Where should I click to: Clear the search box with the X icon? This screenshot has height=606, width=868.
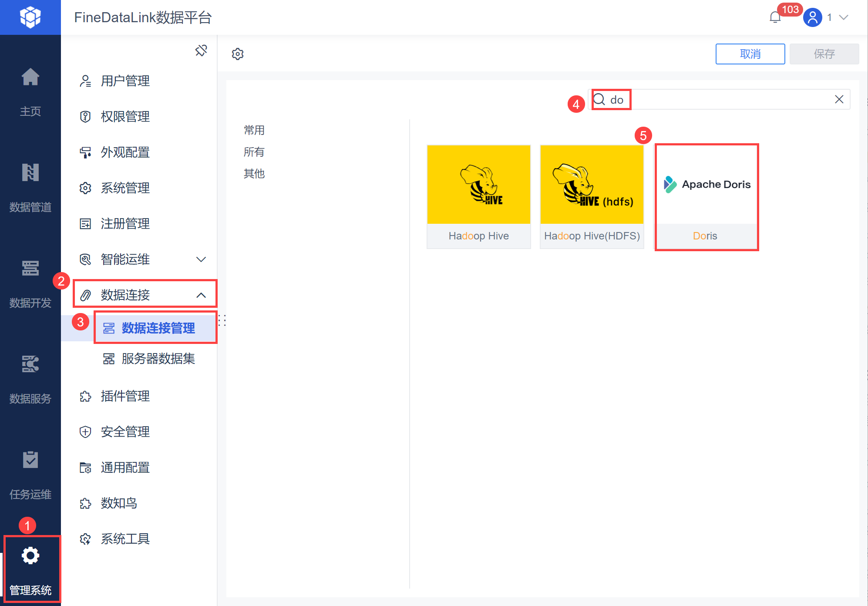[839, 100]
